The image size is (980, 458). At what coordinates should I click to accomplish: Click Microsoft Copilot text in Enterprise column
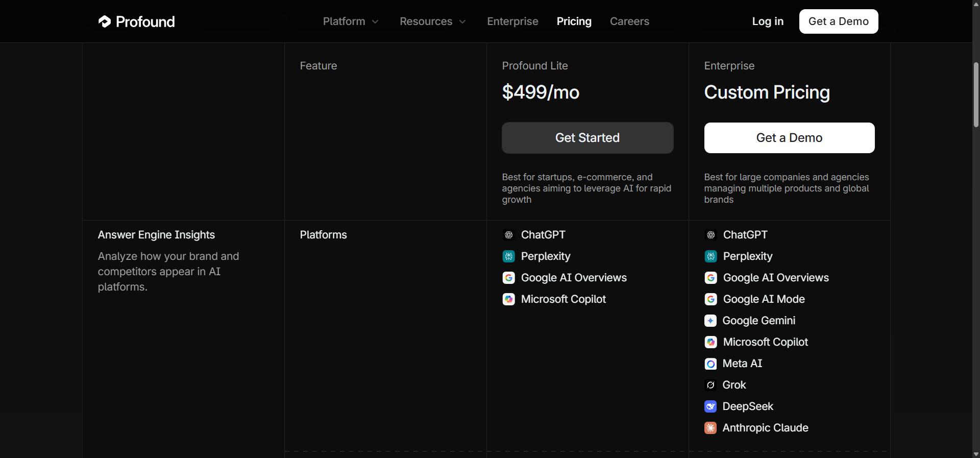click(766, 342)
